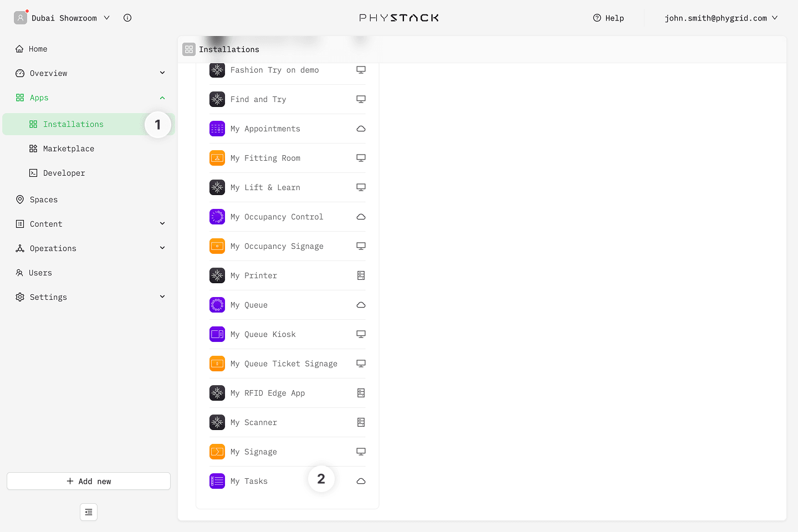798x532 pixels.
Task: Expand the Settings menu chevron
Action: pyautogui.click(x=162, y=297)
